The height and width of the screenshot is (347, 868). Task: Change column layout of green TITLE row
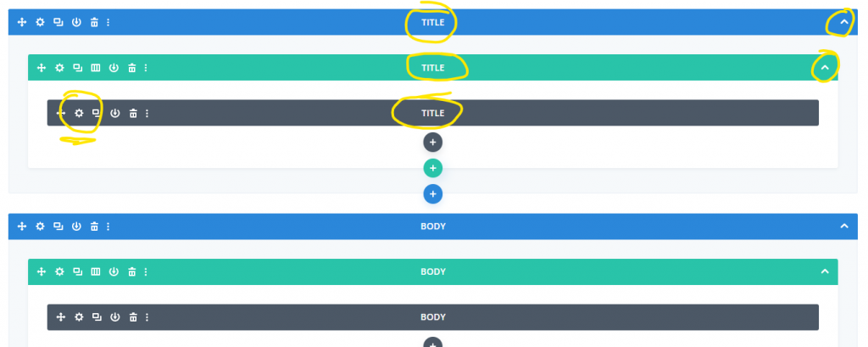pos(96,68)
